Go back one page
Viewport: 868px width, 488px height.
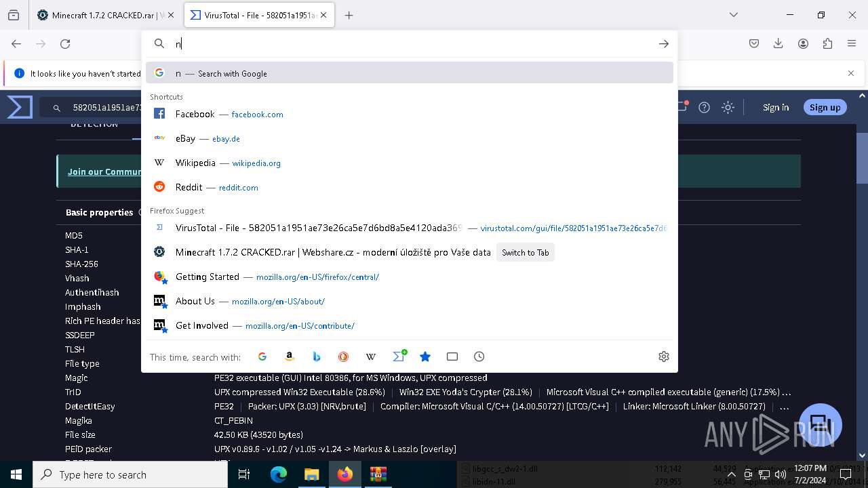[16, 43]
